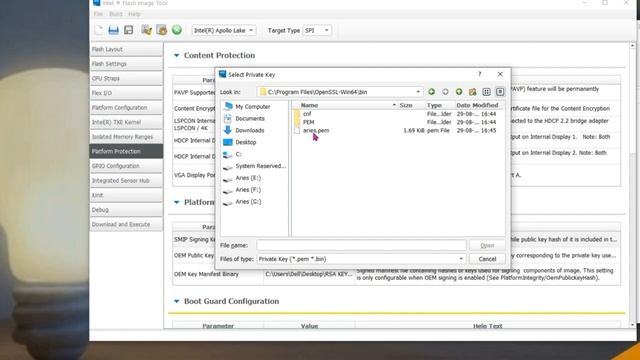Expand the Look in path dropdown
Screen dimensions: 640x360
pos(418,92)
